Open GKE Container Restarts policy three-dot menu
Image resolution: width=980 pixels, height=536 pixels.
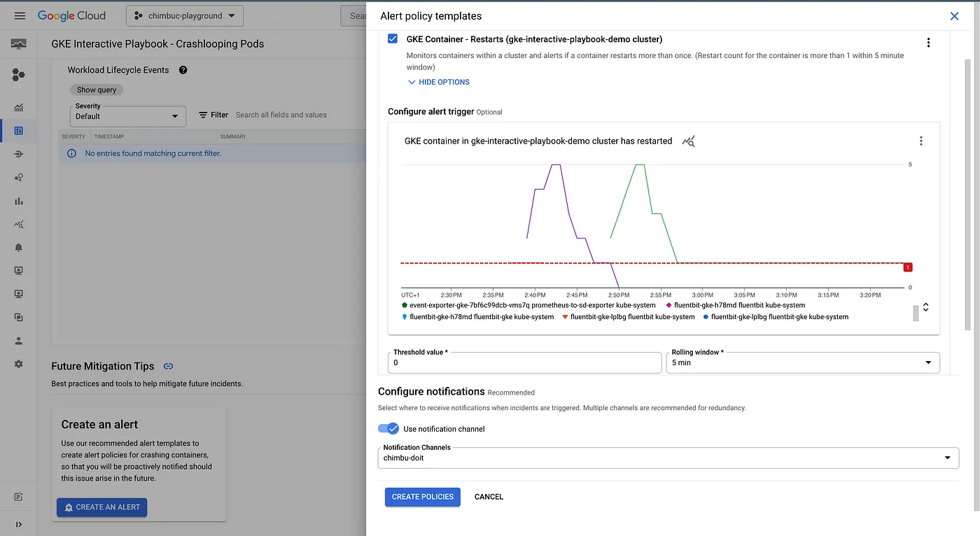tap(928, 43)
